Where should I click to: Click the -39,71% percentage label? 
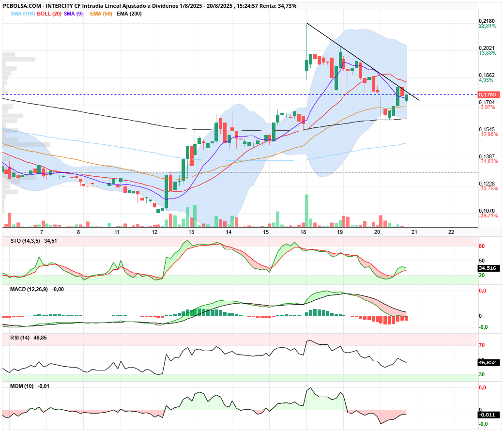tap(489, 216)
